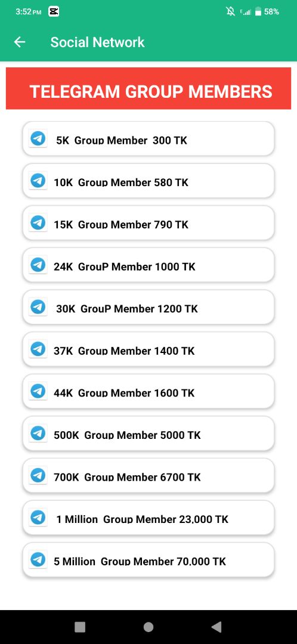
Task: Choose 30K GrouP Member 1200 TK package
Action: point(148,307)
